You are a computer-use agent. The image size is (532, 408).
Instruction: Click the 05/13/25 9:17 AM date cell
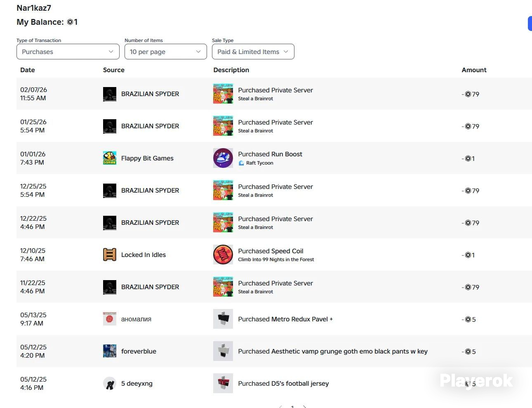(x=33, y=319)
